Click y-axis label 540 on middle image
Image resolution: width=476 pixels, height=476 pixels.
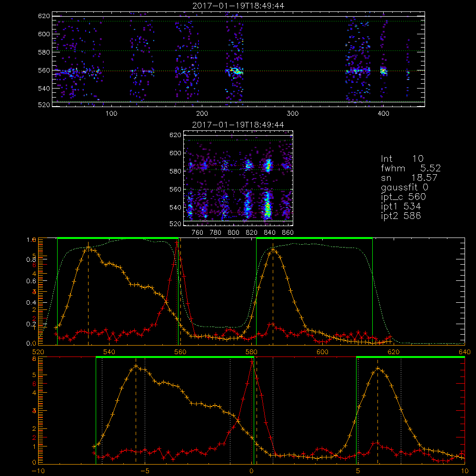176,208
